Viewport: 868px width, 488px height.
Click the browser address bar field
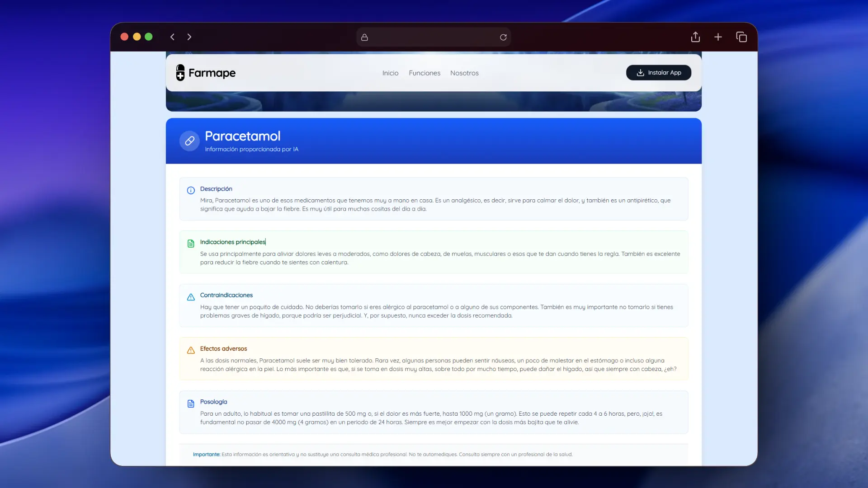[x=433, y=37]
